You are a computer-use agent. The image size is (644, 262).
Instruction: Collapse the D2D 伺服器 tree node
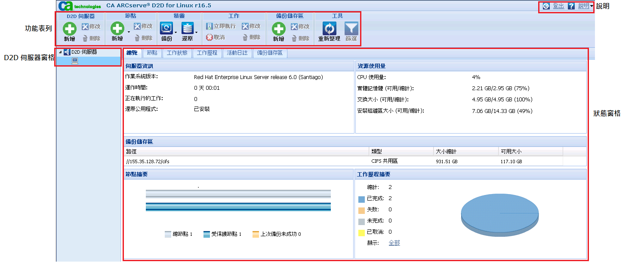(60, 52)
